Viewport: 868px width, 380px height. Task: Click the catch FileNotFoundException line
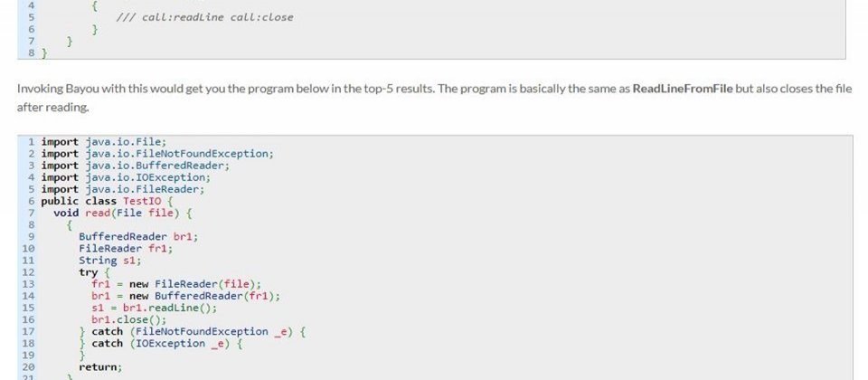point(192,332)
